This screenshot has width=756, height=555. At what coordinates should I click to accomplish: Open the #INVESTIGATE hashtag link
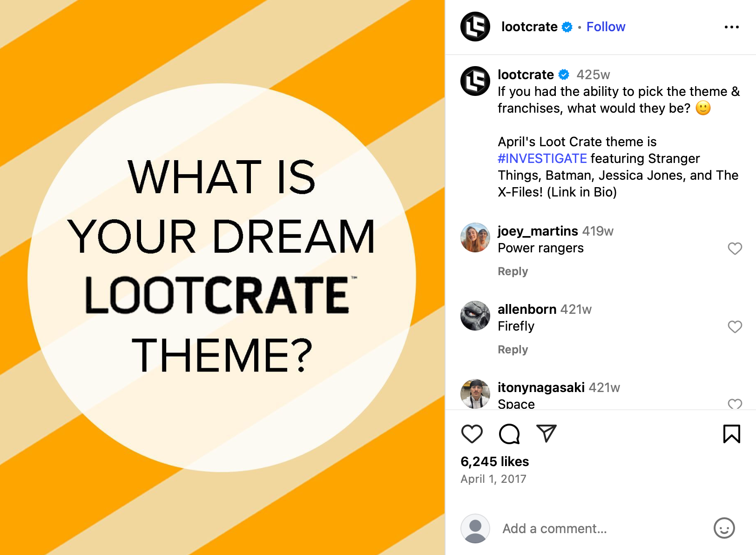pyautogui.click(x=543, y=158)
